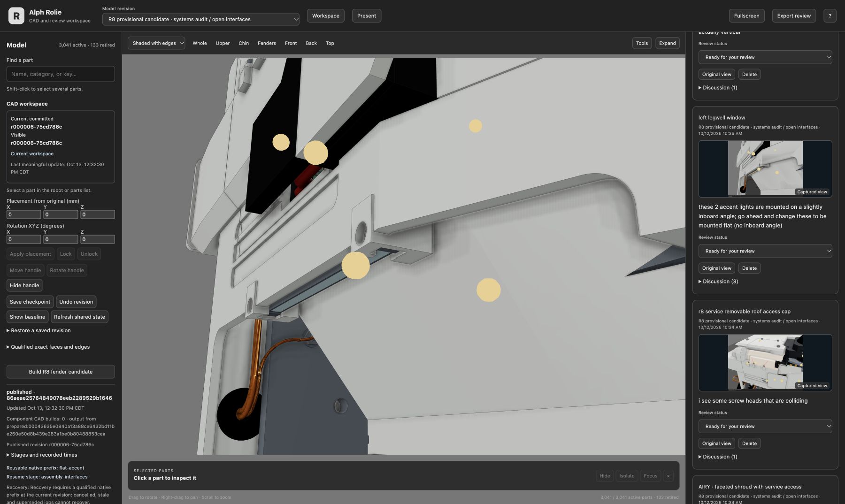Delete the roof access cap review note
Viewport: 845px width, 504px height.
(749, 443)
